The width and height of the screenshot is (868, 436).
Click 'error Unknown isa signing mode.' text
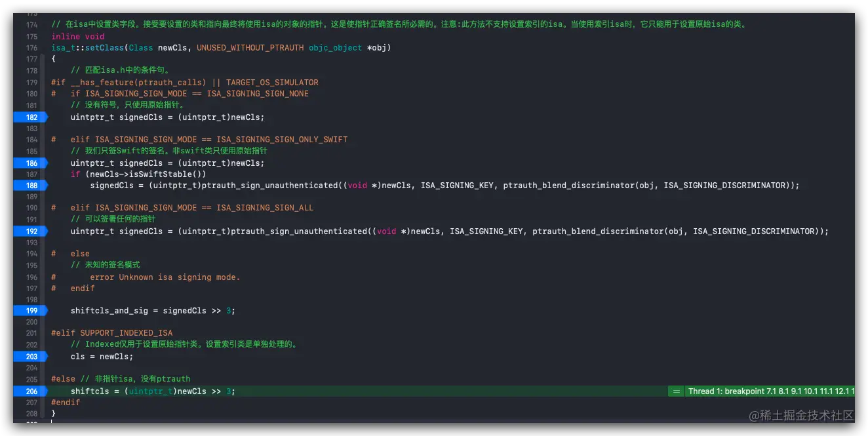click(x=165, y=277)
